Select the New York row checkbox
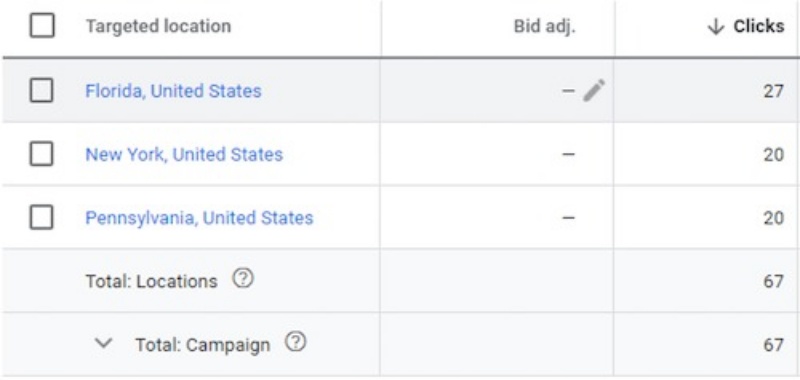This screenshot has height=380, width=800. tap(41, 154)
